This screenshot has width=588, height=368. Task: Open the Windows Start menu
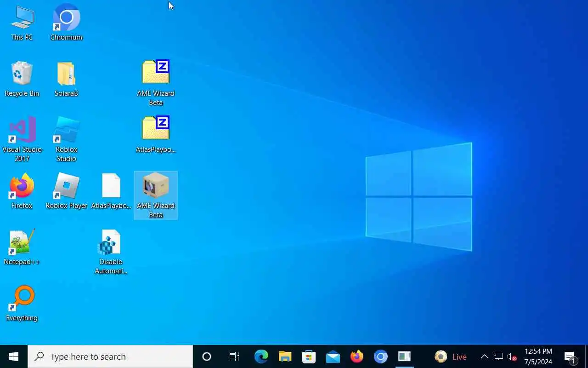click(x=14, y=356)
